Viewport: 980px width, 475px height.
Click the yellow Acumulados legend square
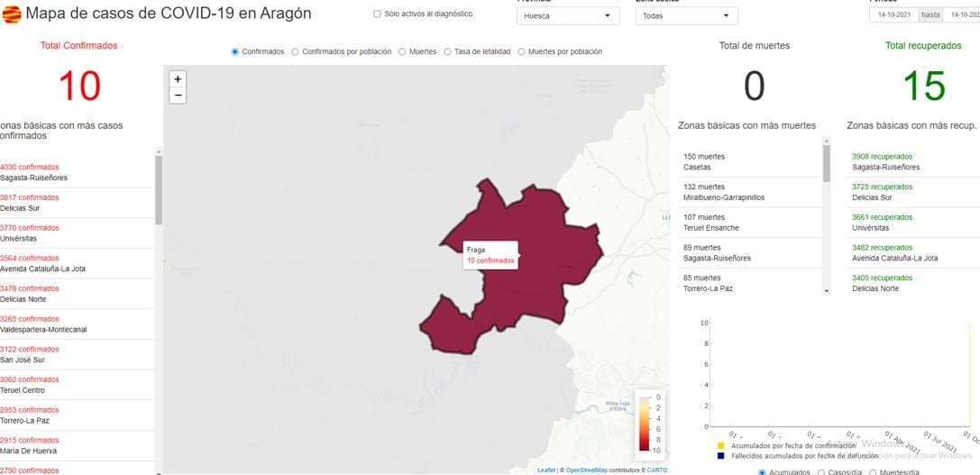click(720, 445)
